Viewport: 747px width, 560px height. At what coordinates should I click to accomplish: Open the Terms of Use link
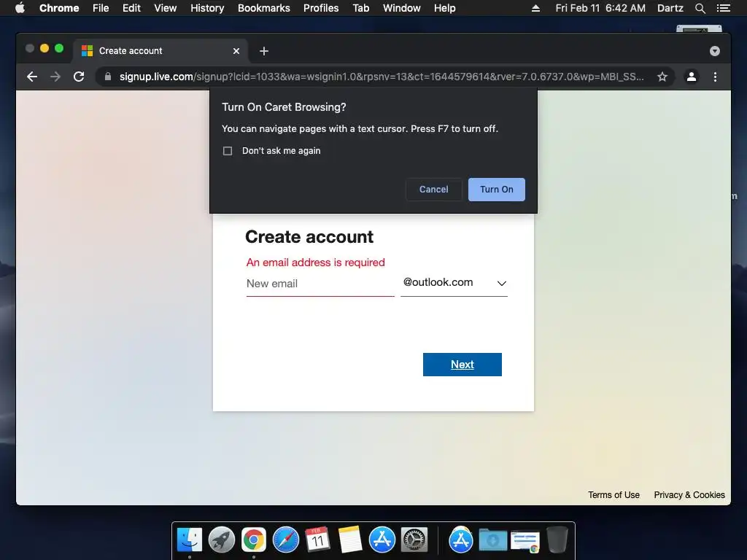614,495
